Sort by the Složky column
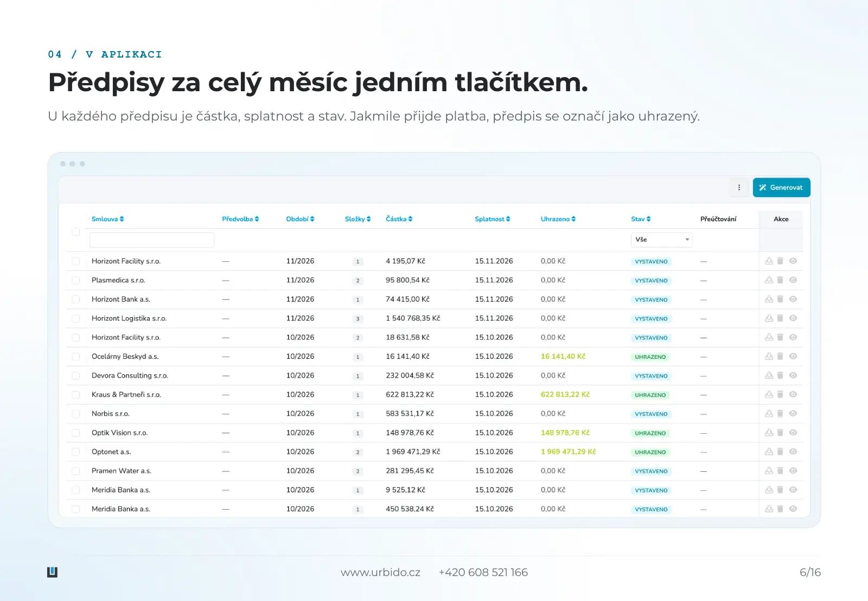Viewport: 868px width, 601px height. coord(358,219)
